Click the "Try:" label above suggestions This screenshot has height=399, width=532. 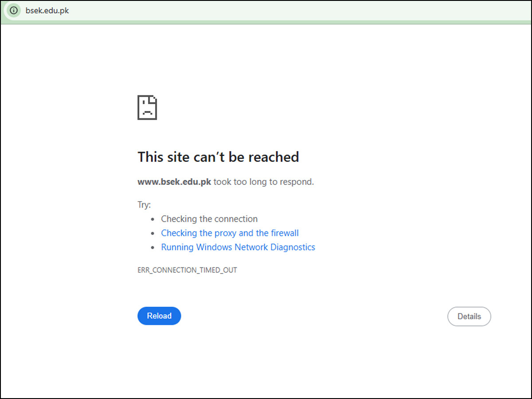(144, 205)
